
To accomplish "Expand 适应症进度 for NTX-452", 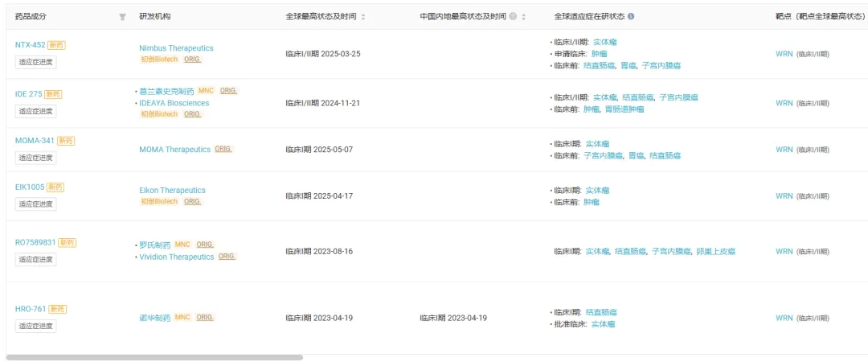I will 36,62.
